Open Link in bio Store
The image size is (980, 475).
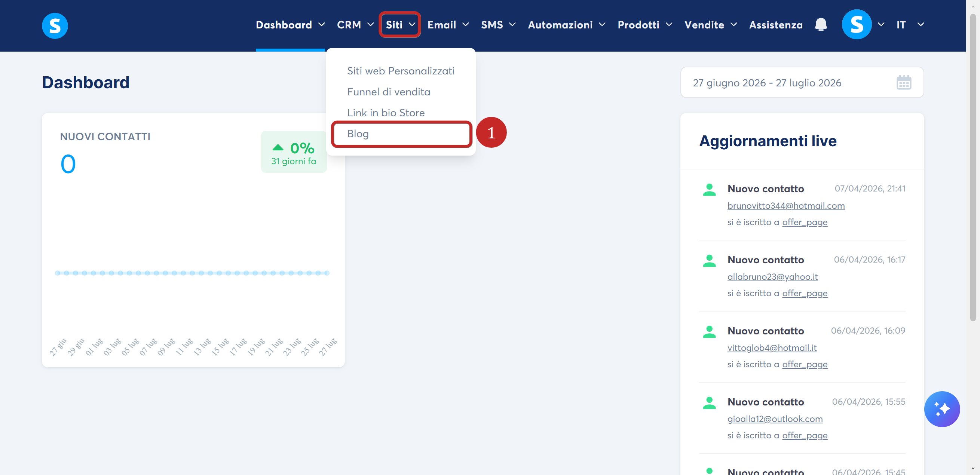point(386,113)
